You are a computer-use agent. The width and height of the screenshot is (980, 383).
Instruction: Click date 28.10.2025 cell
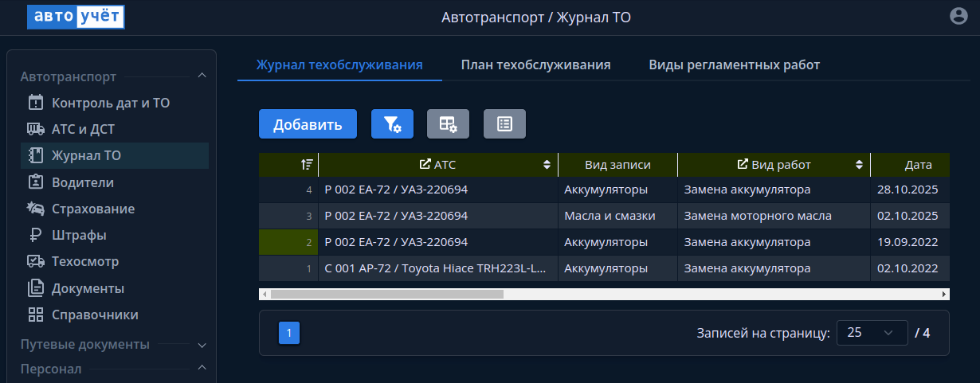point(910,190)
